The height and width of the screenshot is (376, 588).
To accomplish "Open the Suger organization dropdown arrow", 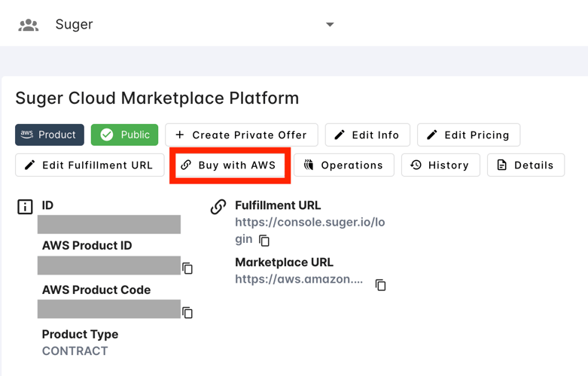I will (330, 25).
